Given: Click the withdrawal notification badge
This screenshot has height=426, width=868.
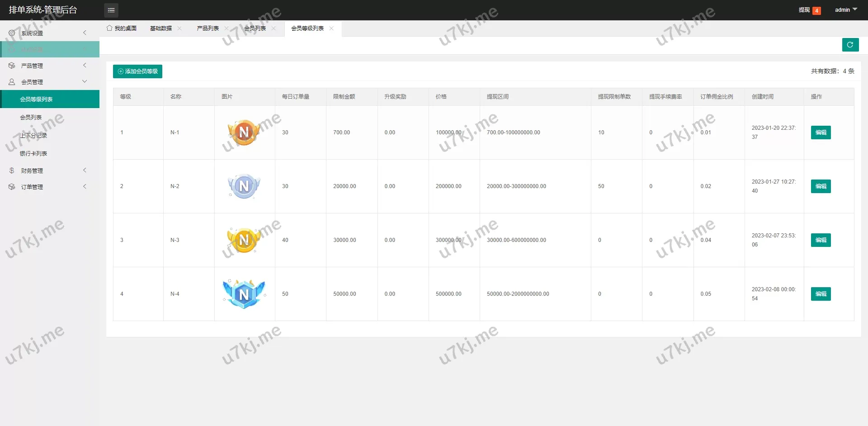Looking at the screenshot, I should [816, 10].
